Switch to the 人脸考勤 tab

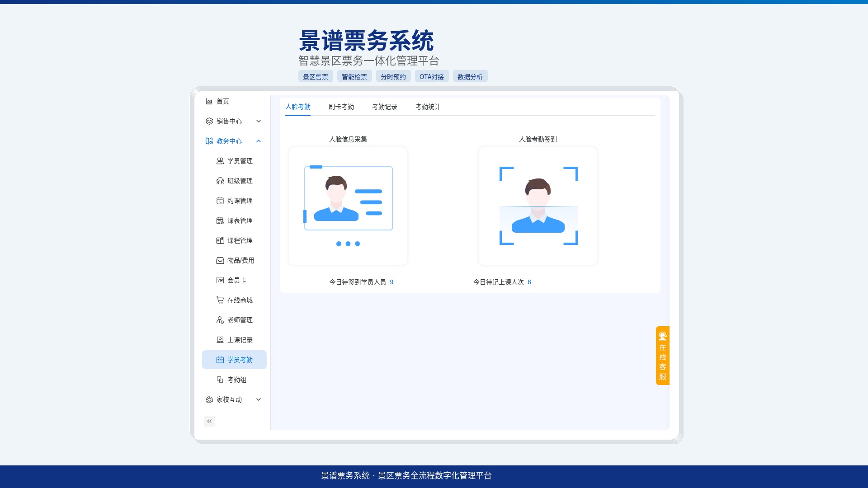(x=298, y=107)
